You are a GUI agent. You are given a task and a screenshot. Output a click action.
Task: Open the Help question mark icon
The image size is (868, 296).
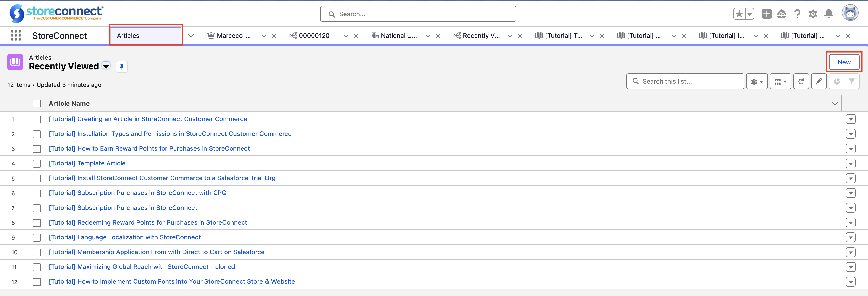pyautogui.click(x=797, y=14)
